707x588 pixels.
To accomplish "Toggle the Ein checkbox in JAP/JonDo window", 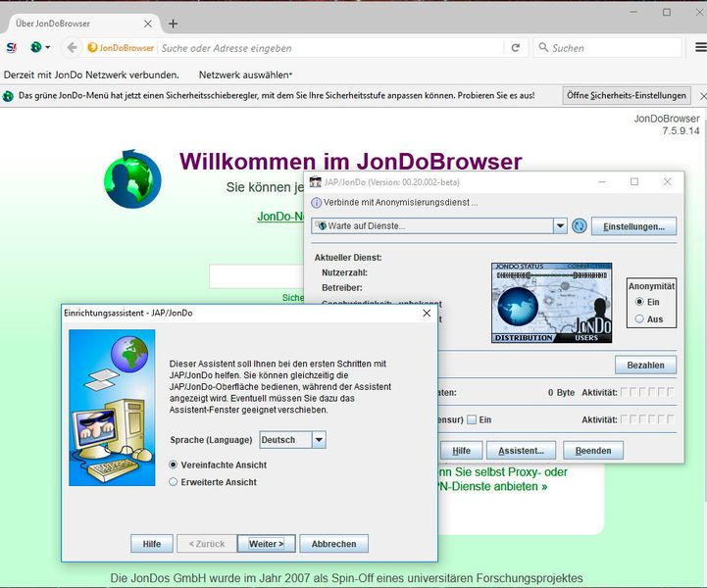I will point(472,419).
